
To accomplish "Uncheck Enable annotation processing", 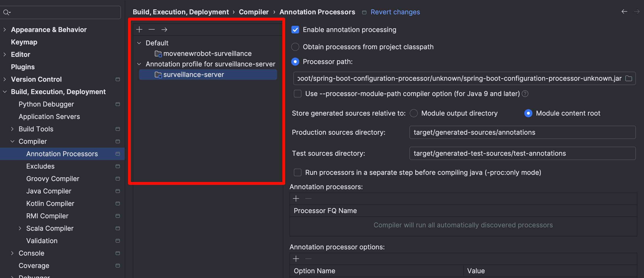I will [295, 30].
